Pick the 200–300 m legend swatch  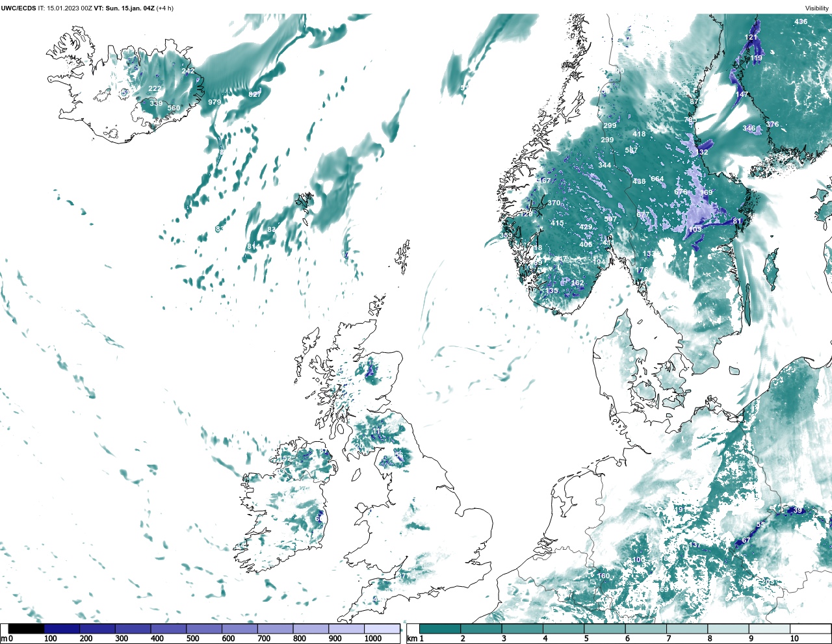click(97, 629)
